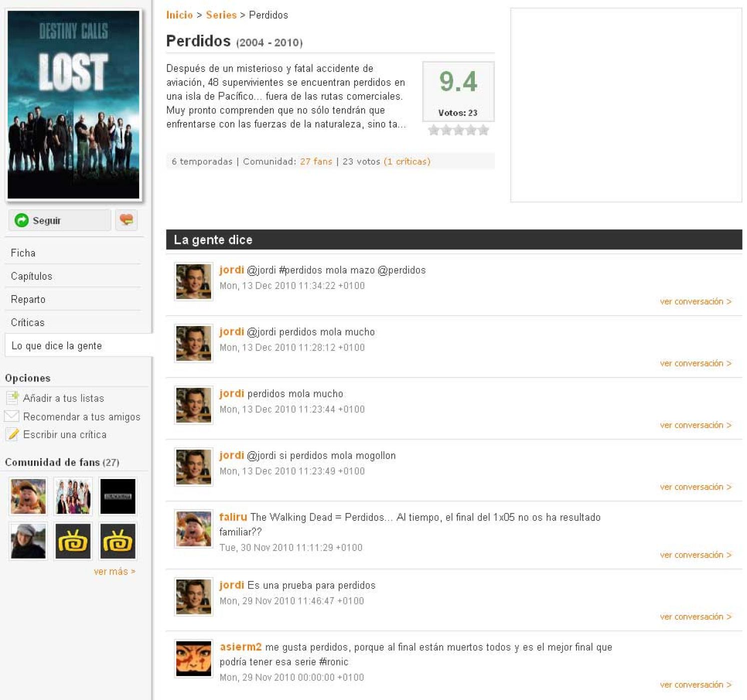Click the pencil icon for Escribir una crítica
The image size is (747, 700).
point(13,434)
